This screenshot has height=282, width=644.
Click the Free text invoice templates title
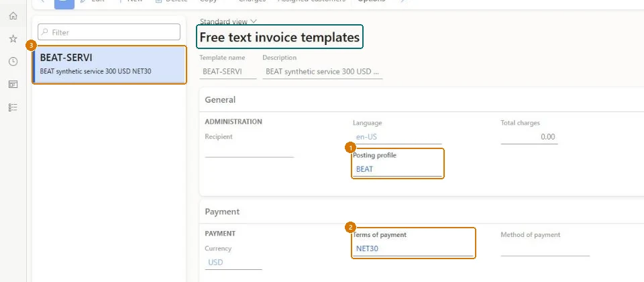[x=280, y=37]
